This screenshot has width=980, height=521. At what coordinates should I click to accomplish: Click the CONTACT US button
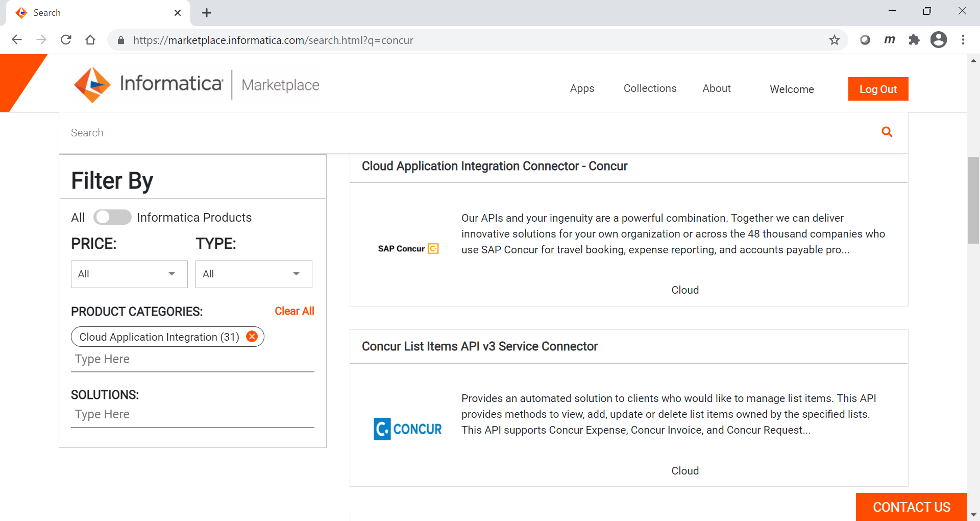click(x=912, y=507)
